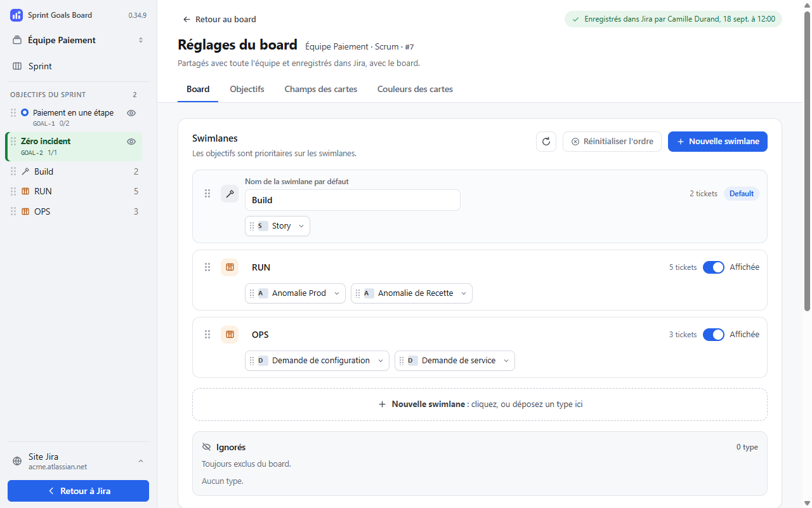Click the '2 tickets' count on Build swimlane
The width and height of the screenshot is (812, 508).
tap(704, 194)
